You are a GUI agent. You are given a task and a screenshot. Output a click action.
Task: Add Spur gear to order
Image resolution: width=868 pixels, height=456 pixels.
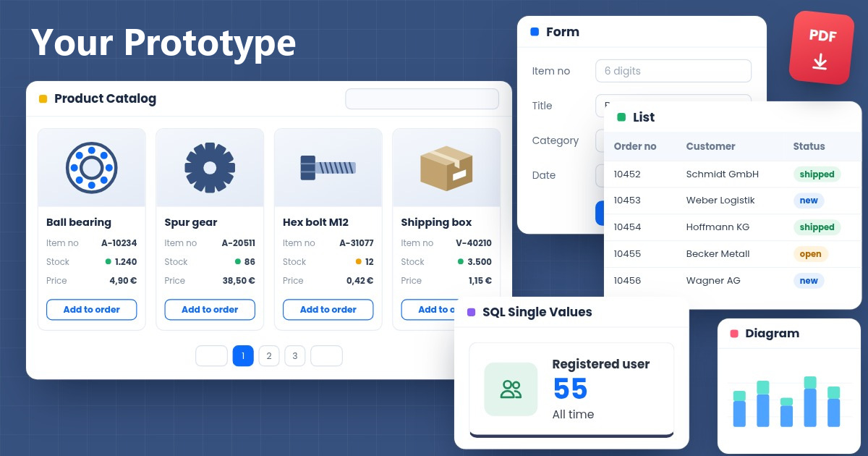click(210, 309)
